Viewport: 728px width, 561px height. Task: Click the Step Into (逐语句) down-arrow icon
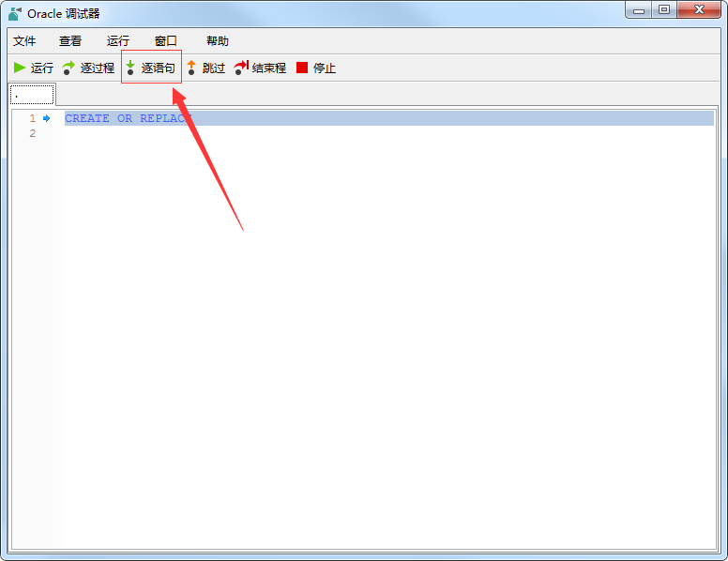coord(130,68)
